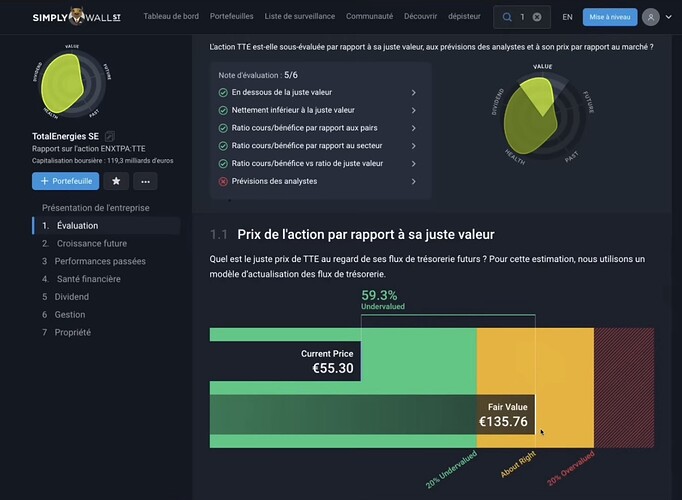This screenshot has width=682, height=500.
Task: Go to Liste de surveillance
Action: pos(300,16)
